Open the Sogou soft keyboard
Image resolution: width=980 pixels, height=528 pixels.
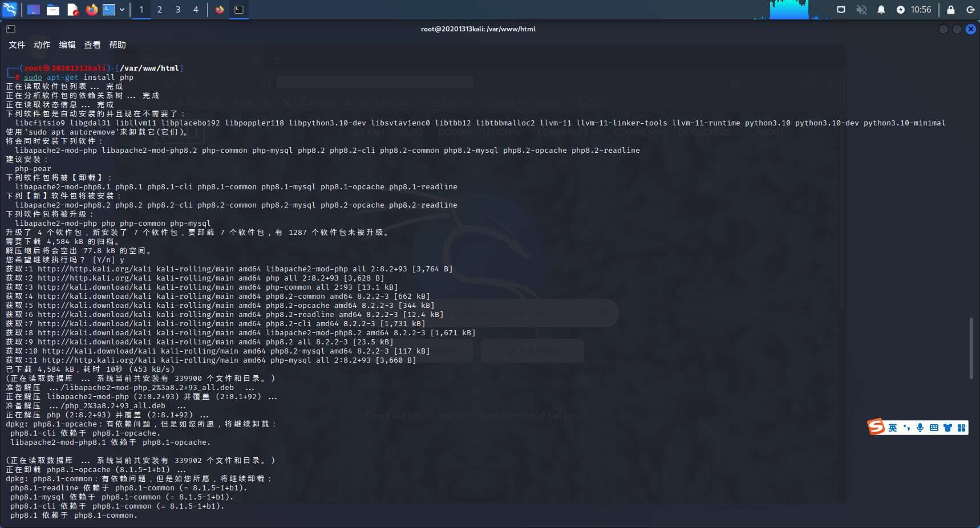coord(934,428)
